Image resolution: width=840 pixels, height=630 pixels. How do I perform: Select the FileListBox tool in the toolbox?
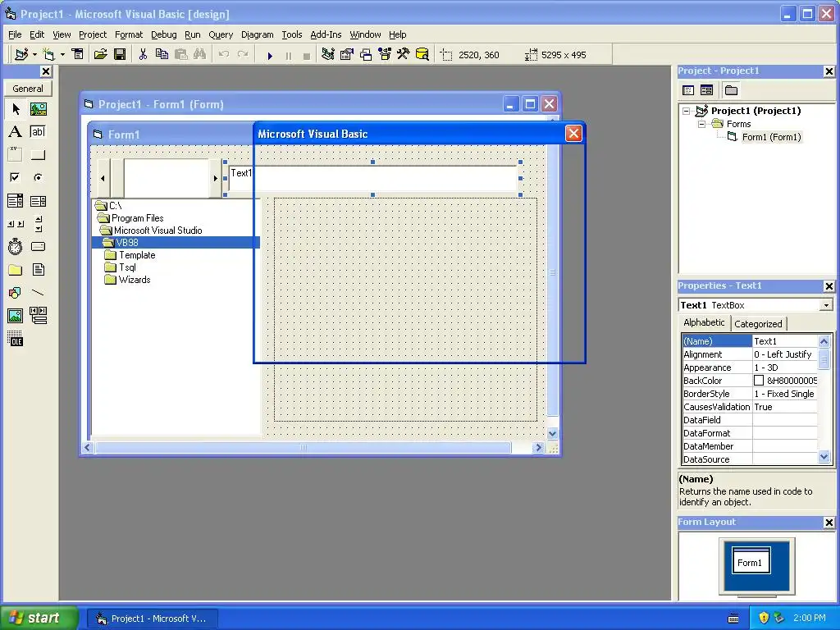tap(38, 270)
